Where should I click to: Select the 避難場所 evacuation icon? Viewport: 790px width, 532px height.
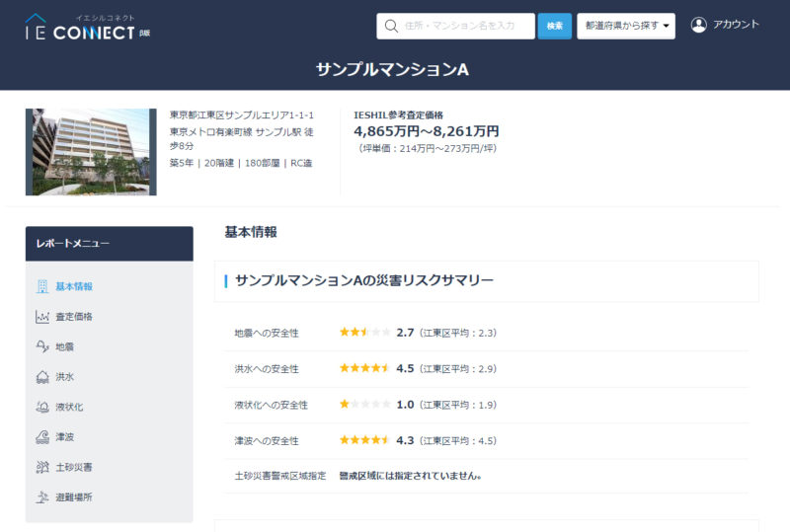pos(42,497)
